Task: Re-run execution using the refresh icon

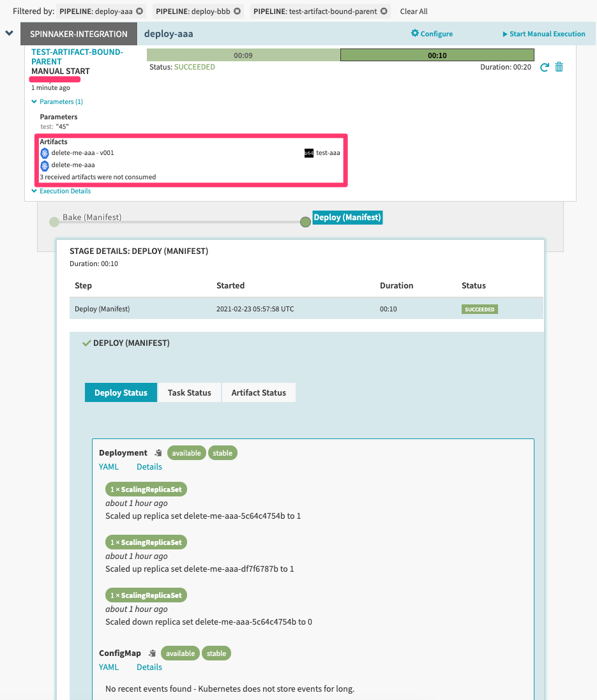Action: [x=544, y=66]
